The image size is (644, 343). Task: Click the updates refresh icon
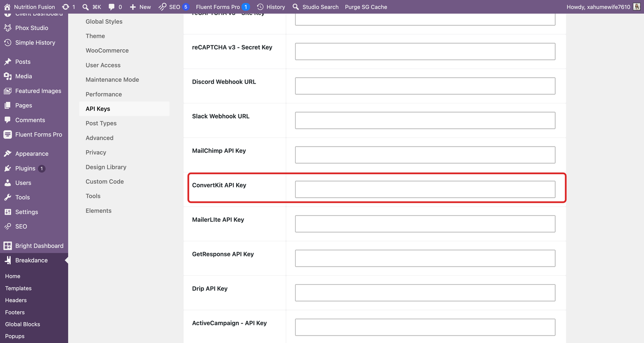point(65,7)
